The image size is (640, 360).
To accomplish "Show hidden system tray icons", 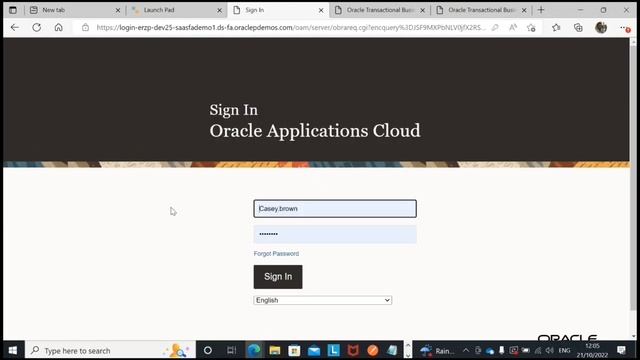I will [466, 350].
